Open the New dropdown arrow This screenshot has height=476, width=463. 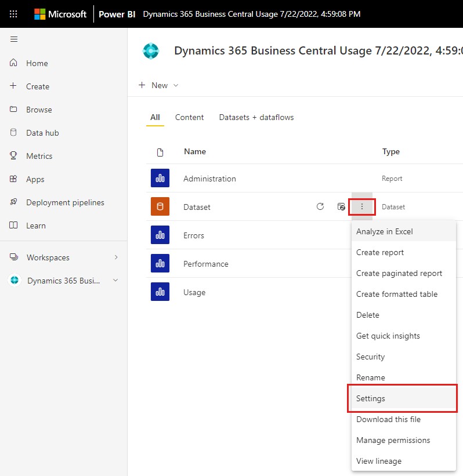click(x=176, y=85)
